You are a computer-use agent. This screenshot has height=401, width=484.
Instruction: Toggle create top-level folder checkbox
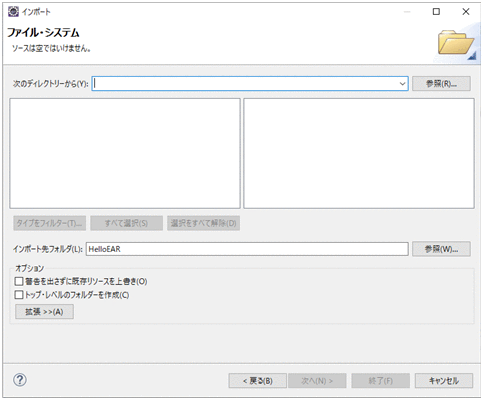[19, 295]
